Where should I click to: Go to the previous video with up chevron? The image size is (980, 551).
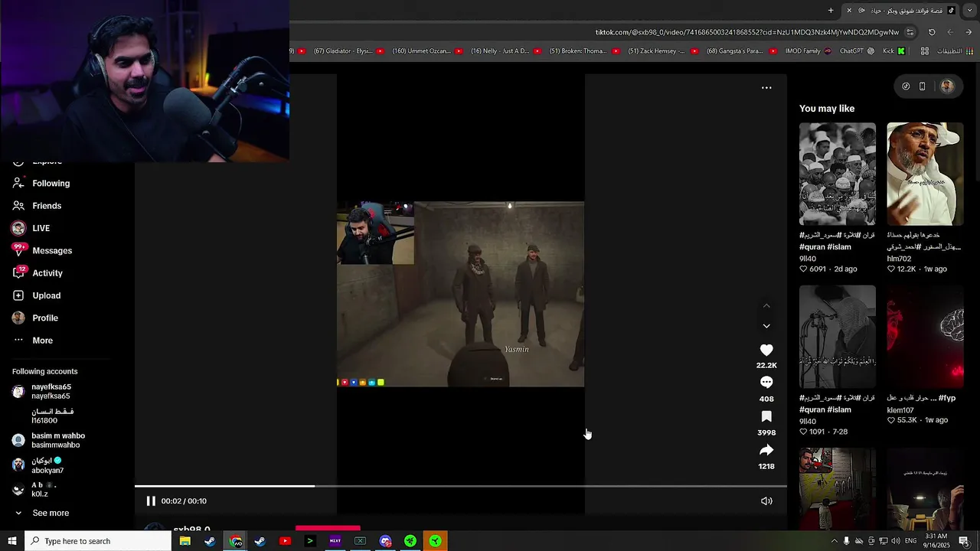pos(766,306)
